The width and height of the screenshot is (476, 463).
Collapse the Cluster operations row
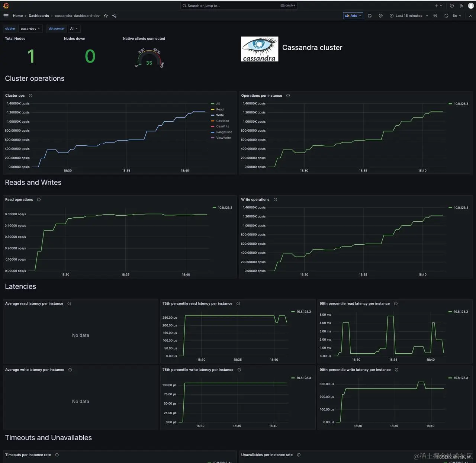point(35,78)
